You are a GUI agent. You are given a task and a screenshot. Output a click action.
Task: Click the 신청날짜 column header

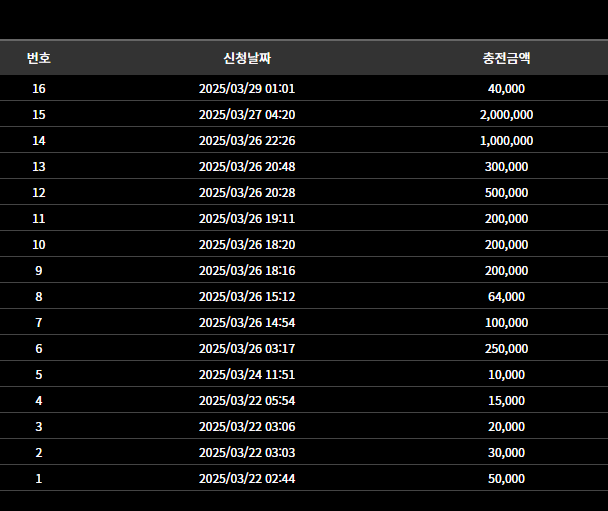[x=247, y=58]
